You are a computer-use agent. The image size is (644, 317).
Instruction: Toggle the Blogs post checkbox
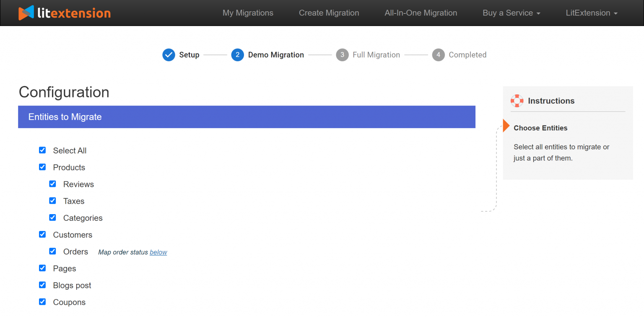pos(42,285)
